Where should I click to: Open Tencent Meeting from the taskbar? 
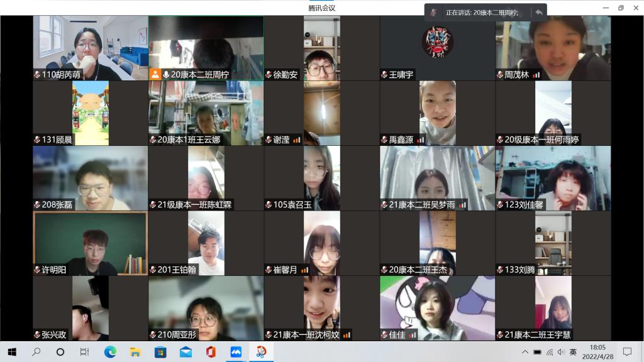click(236, 352)
